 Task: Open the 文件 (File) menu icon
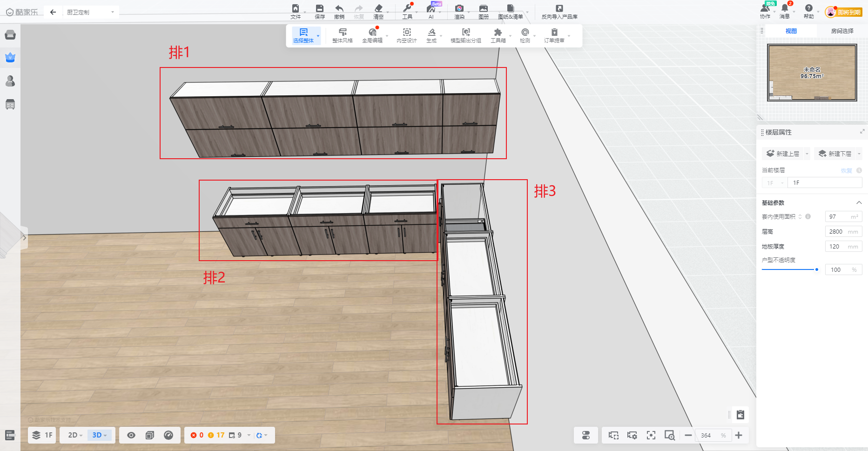[x=296, y=8]
